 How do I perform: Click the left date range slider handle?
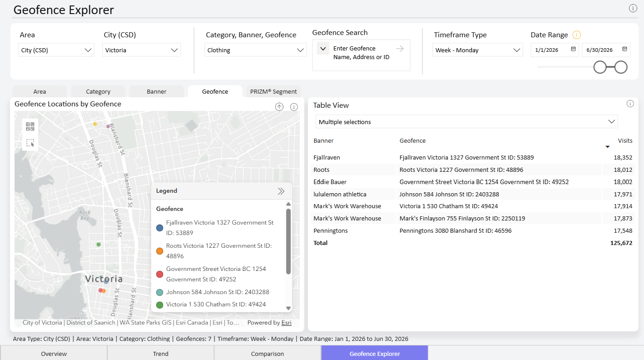coord(600,67)
